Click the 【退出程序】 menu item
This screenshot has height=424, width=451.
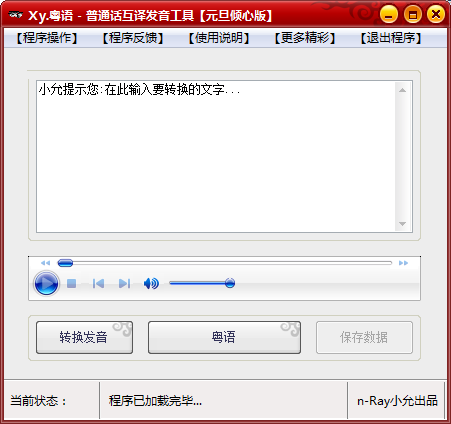(x=391, y=38)
